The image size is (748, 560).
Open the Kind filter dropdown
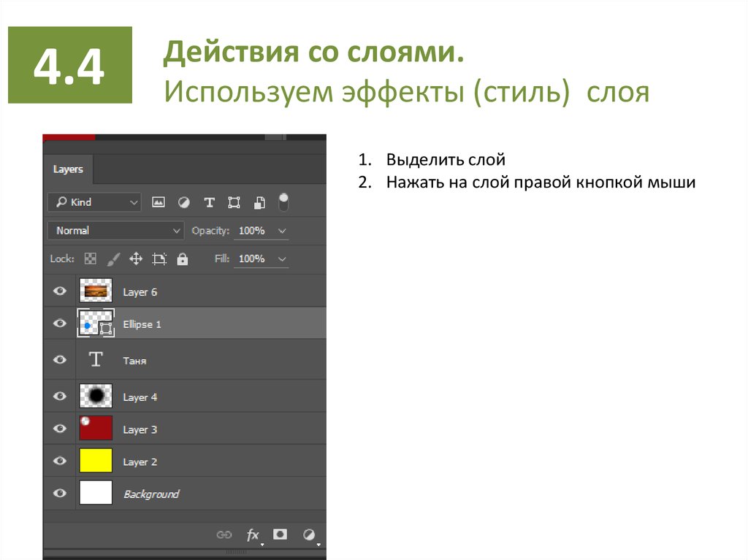94,202
